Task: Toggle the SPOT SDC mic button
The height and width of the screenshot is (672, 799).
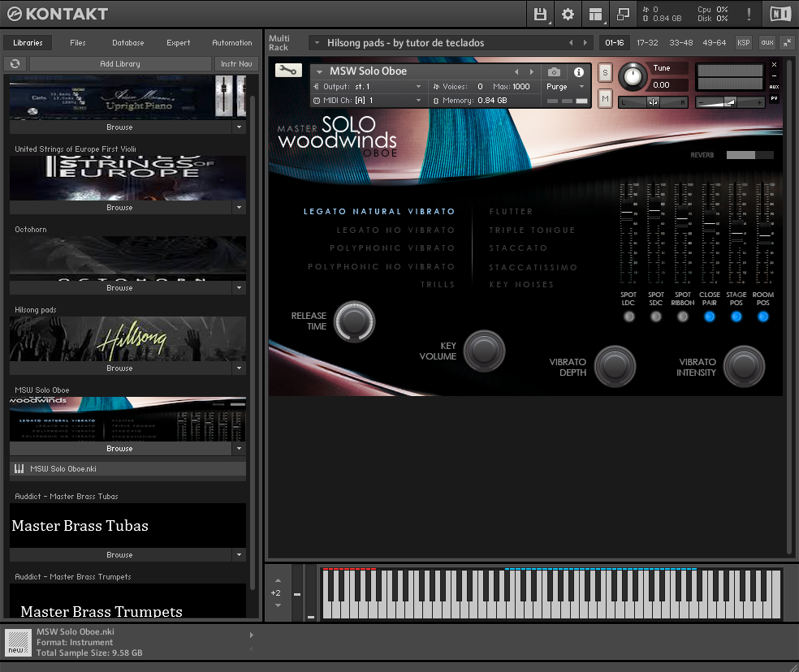Action: pyautogui.click(x=656, y=317)
